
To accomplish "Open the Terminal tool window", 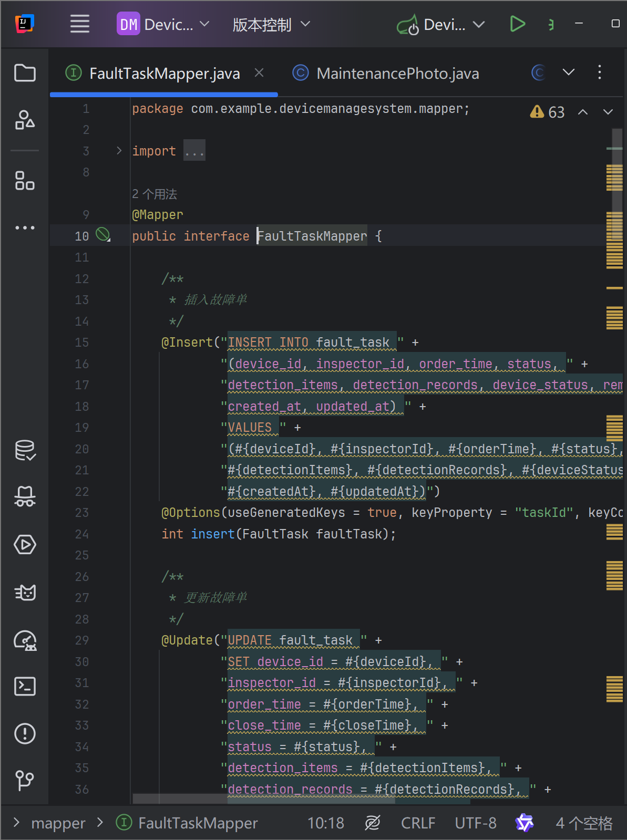I will (25, 686).
